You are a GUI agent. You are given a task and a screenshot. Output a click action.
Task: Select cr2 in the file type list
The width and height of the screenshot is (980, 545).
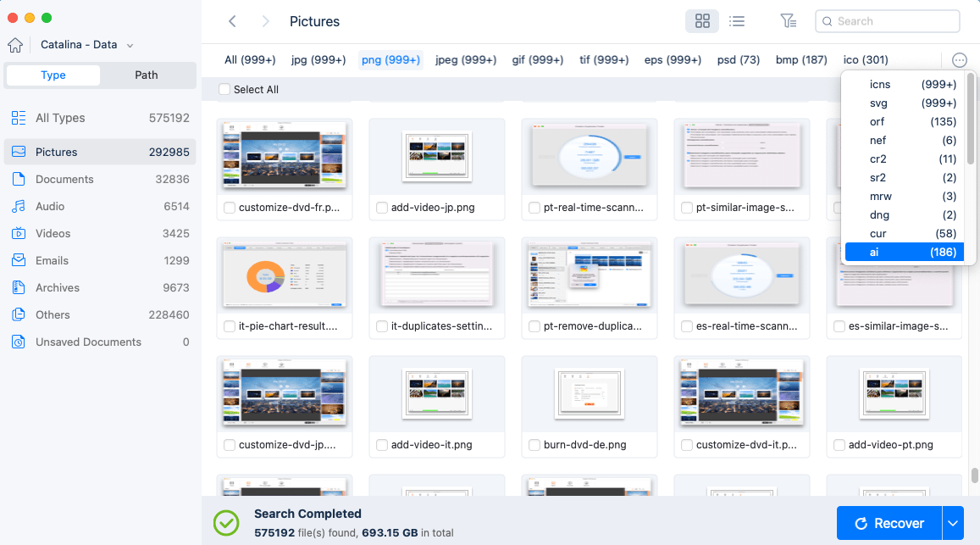pos(905,159)
